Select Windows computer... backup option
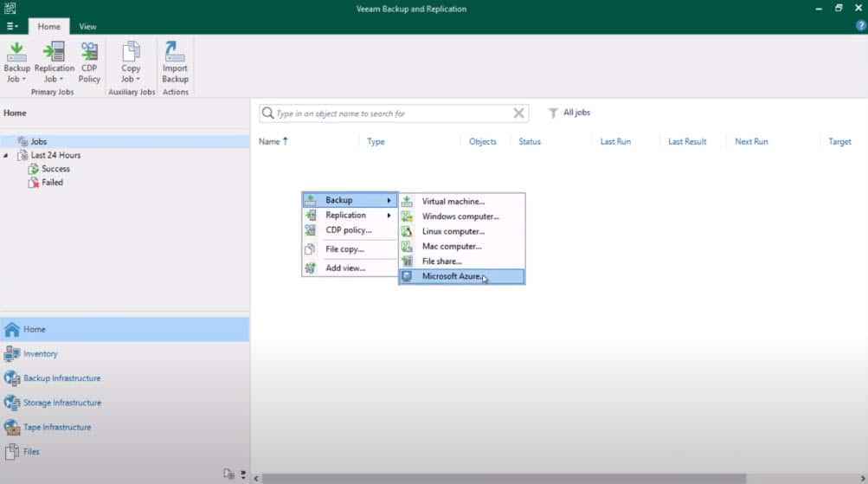Viewport: 868px width, 484px height. pyautogui.click(x=462, y=216)
